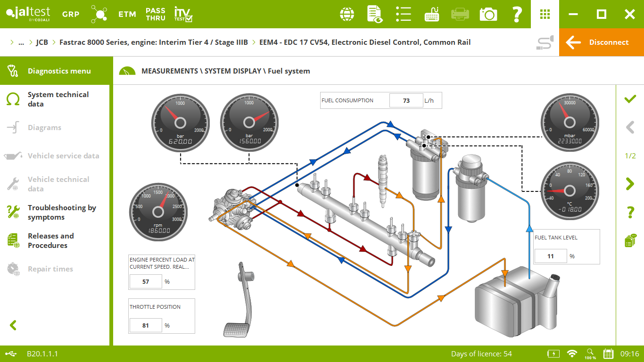Click Days of licence: 54
Viewport: 644px width, 362px height.
coord(481,354)
